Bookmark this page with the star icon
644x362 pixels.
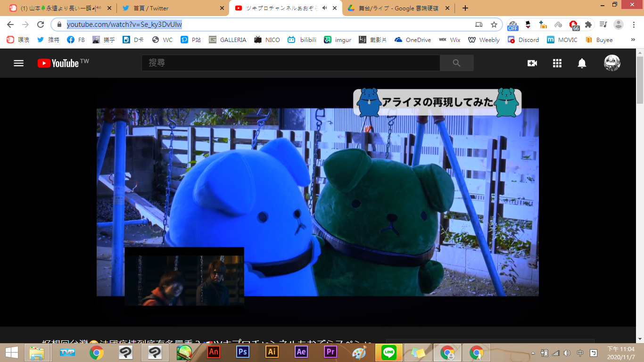[x=494, y=25]
